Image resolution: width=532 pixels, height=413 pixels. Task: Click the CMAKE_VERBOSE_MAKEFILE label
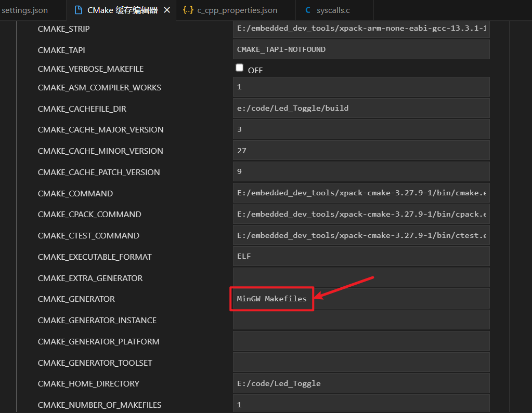pyautogui.click(x=90, y=69)
